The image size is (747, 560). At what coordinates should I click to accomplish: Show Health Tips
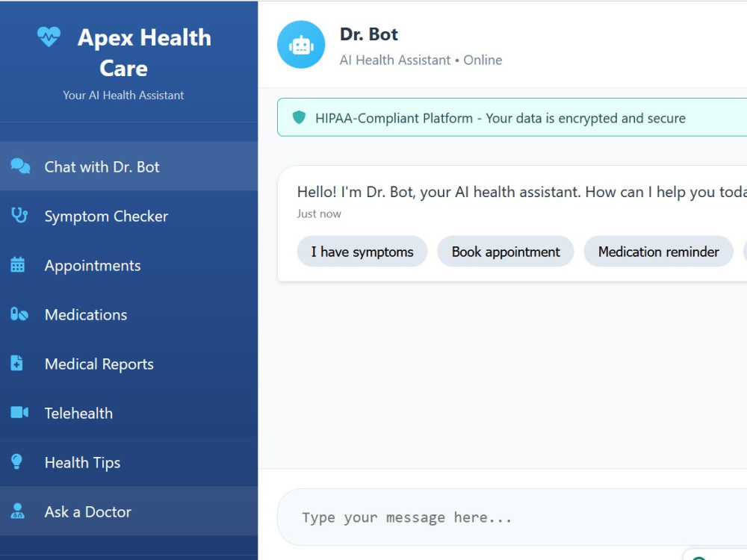[128, 462]
